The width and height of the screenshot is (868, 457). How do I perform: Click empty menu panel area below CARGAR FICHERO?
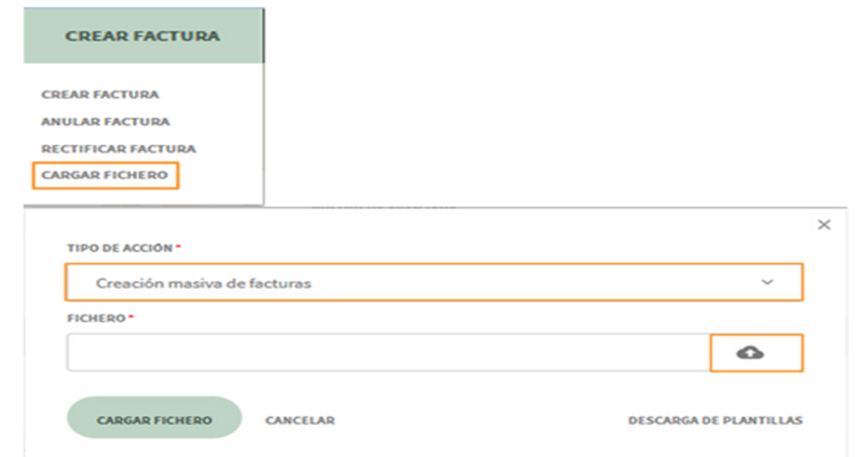(x=143, y=196)
